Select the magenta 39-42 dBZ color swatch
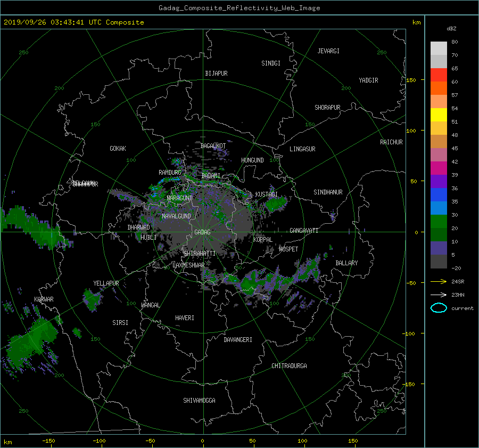Viewport: 479px width, 448px height. (x=439, y=168)
